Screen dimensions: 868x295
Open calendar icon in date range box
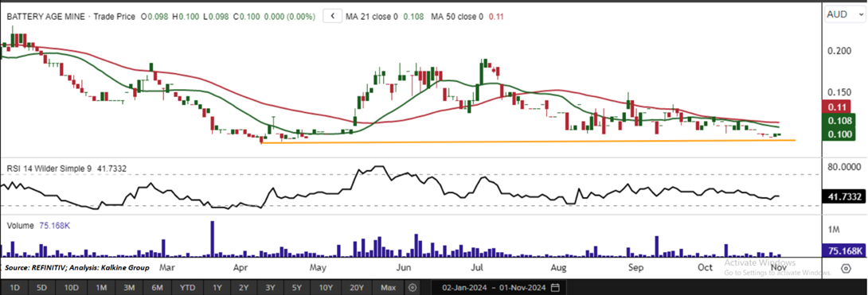tap(555, 288)
